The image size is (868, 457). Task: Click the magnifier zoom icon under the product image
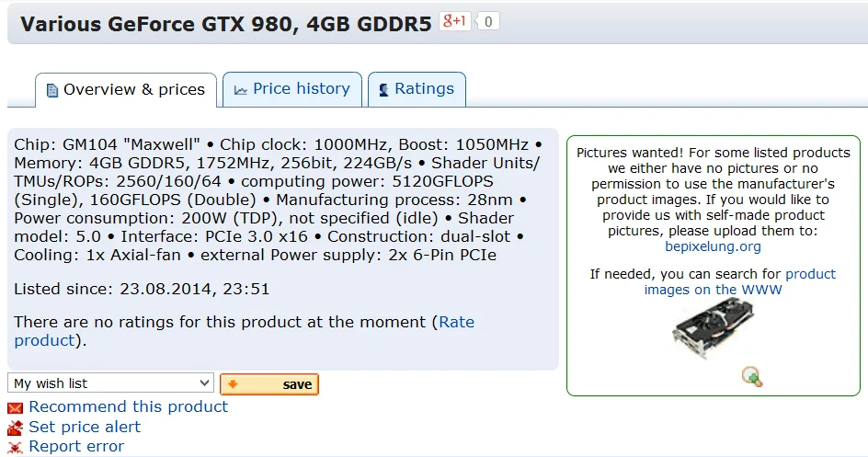pos(752,377)
